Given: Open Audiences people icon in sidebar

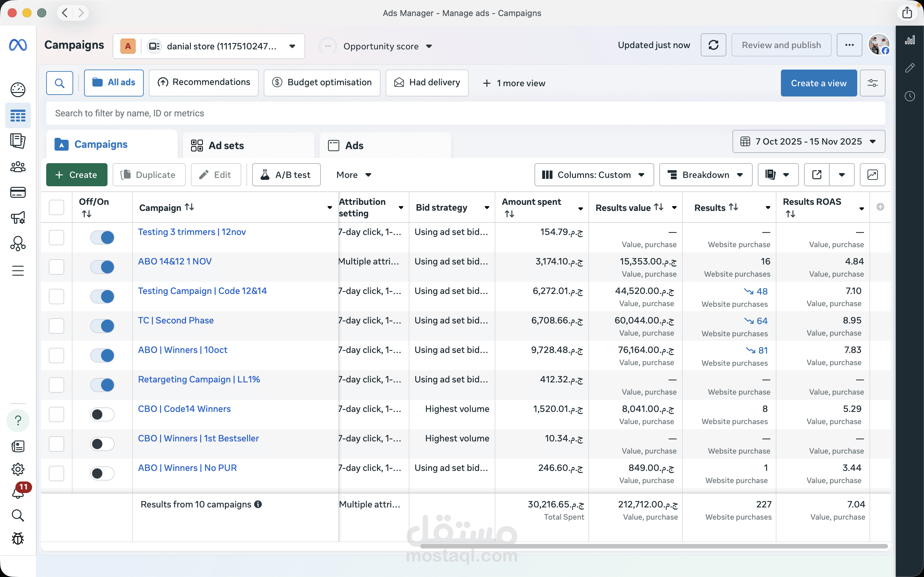Looking at the screenshot, I should pyautogui.click(x=18, y=167).
